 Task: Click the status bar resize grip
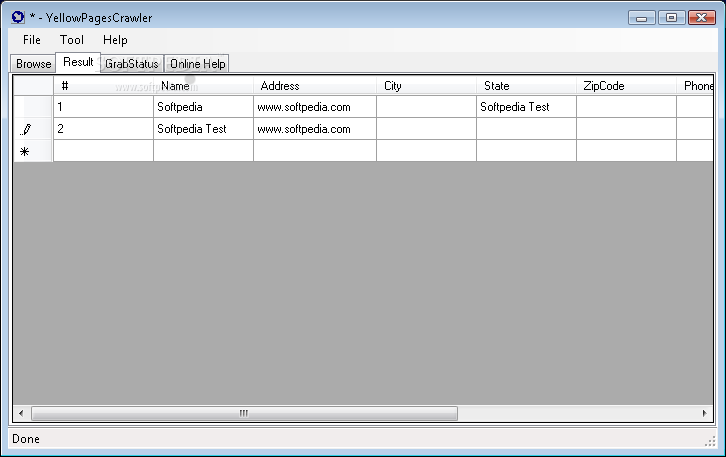point(710,441)
